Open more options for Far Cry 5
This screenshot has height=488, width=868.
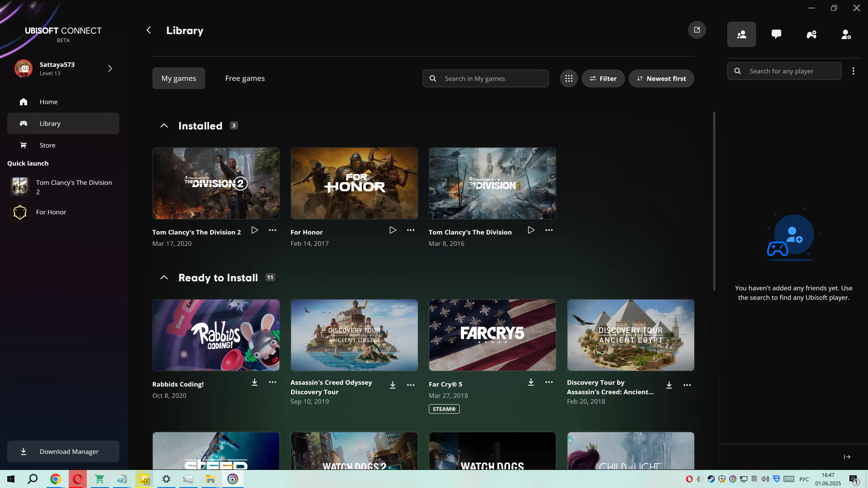pyautogui.click(x=549, y=382)
